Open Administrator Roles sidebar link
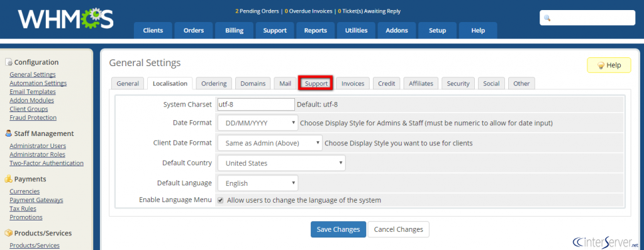 click(37, 155)
